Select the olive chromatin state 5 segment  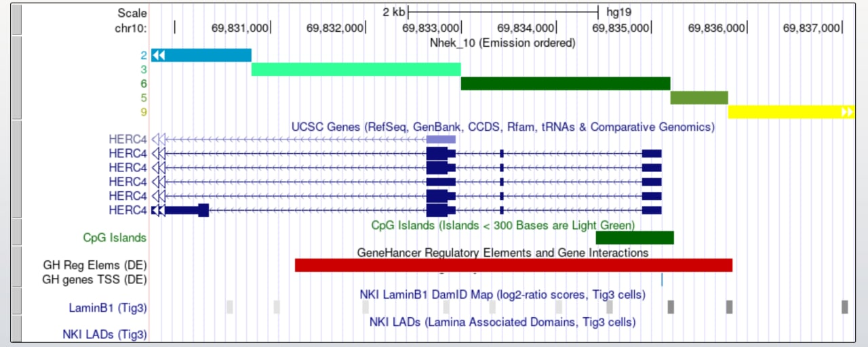[x=699, y=98]
